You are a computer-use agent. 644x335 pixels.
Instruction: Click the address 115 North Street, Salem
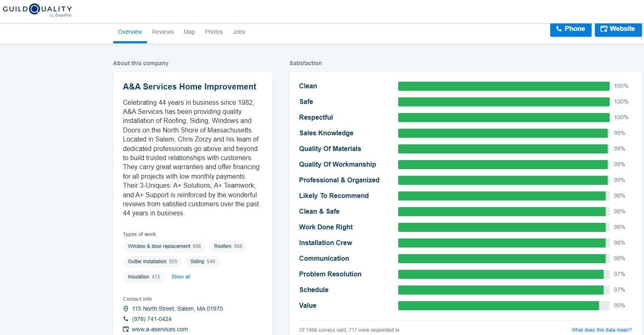[178, 309]
